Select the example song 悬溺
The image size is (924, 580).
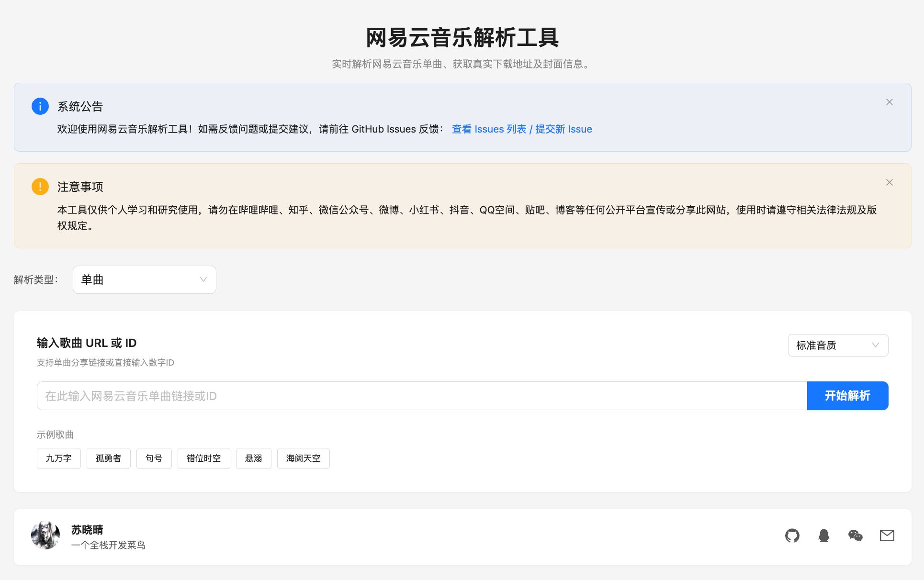(x=254, y=458)
